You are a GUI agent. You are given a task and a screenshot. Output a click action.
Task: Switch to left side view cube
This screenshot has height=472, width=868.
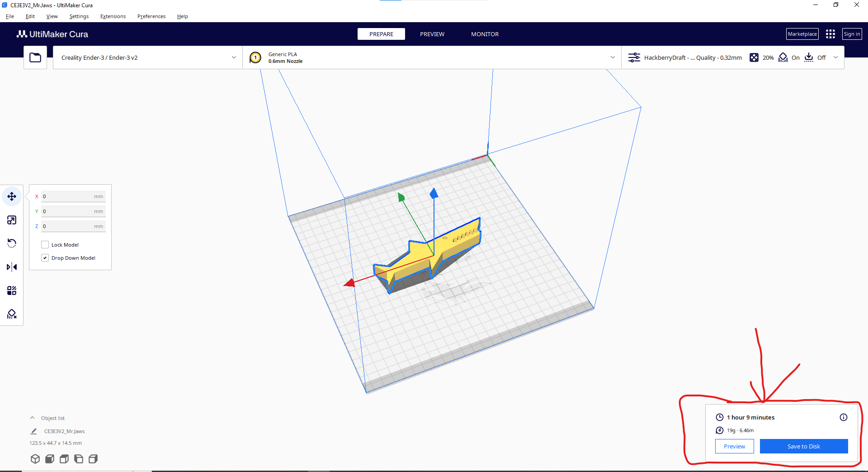(x=79, y=459)
